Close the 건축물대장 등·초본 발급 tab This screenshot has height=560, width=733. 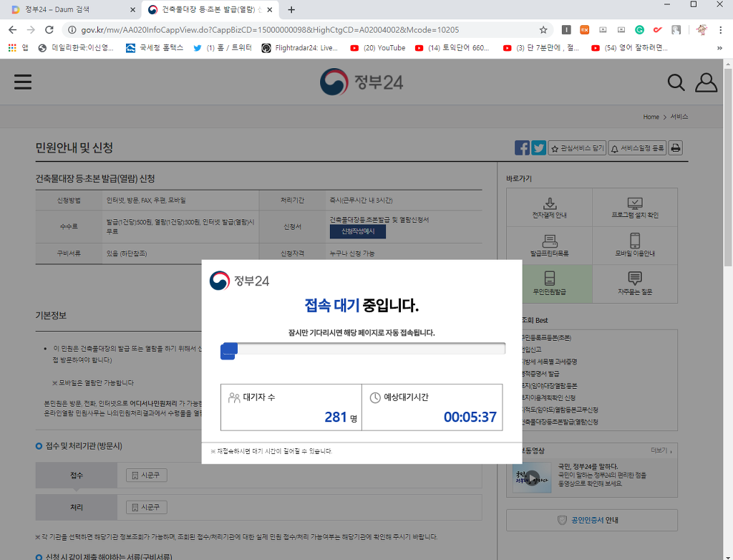pos(269,10)
